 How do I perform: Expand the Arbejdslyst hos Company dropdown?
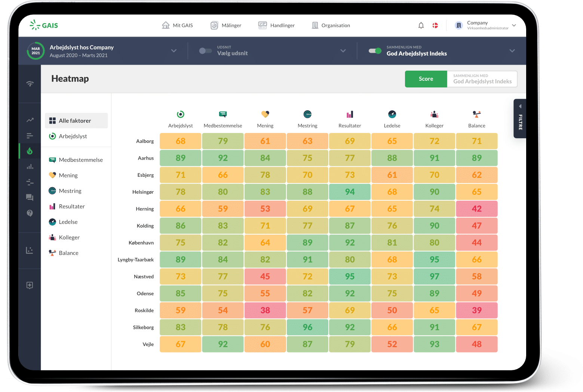174,51
